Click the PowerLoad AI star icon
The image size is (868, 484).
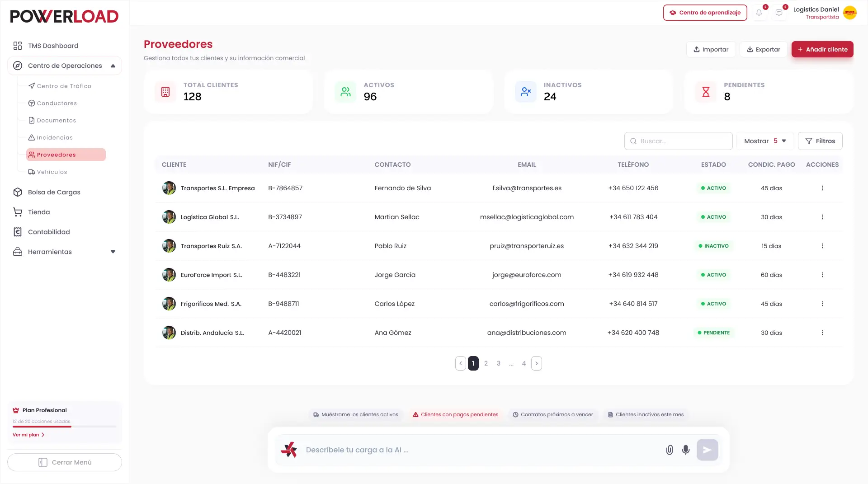(x=289, y=450)
